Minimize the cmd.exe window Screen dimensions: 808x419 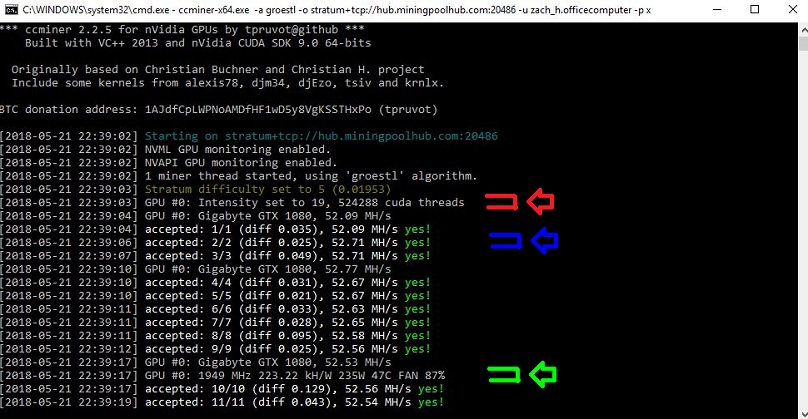(x=716, y=10)
